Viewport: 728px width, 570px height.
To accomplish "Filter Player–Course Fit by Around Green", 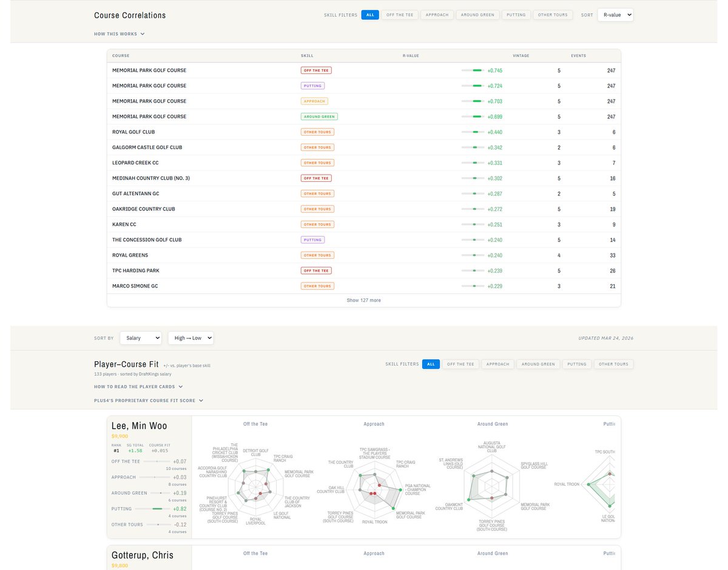I will coord(538,364).
